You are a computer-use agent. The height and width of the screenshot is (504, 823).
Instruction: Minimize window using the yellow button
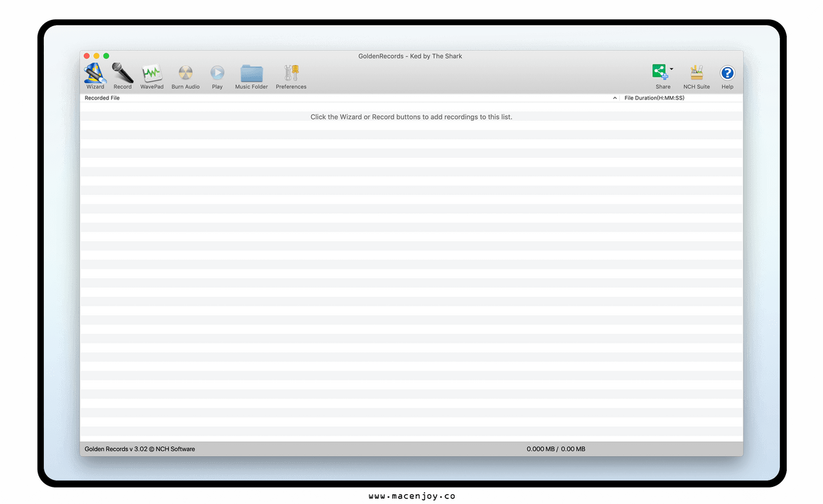click(97, 56)
